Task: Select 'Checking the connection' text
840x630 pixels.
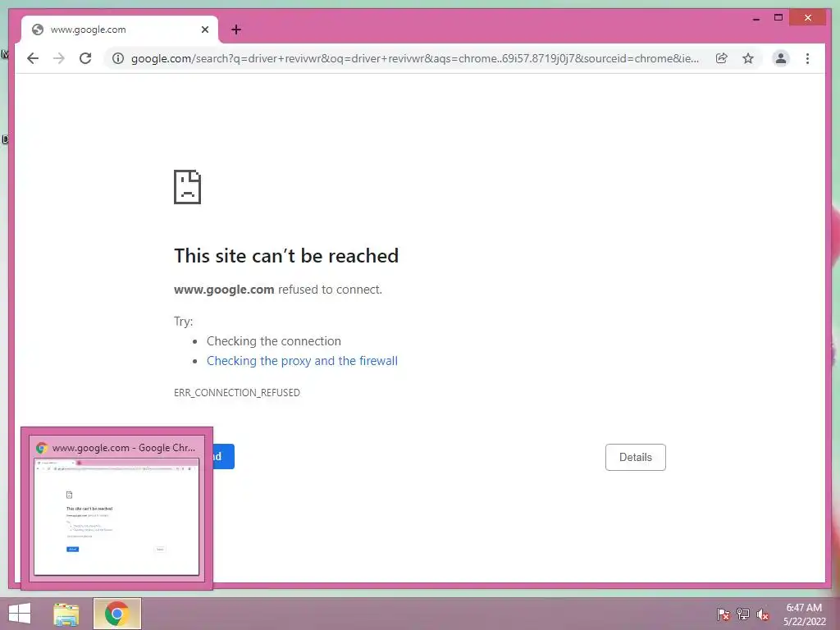Action: [274, 341]
